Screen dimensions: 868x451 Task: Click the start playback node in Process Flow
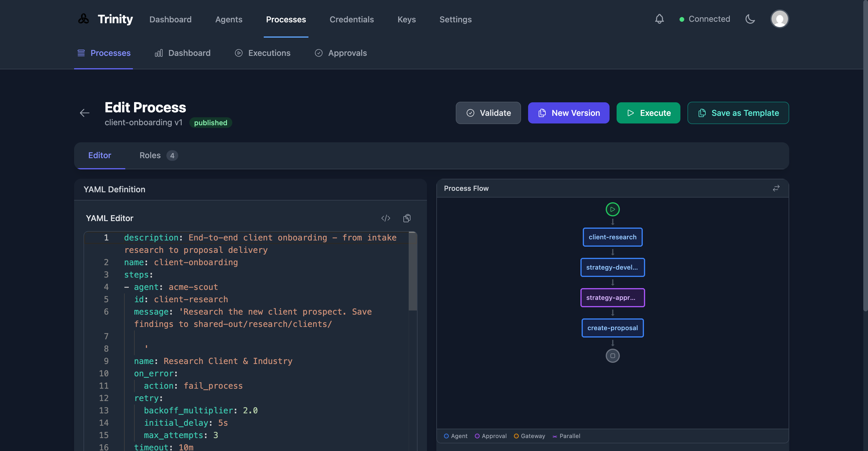(x=612, y=209)
